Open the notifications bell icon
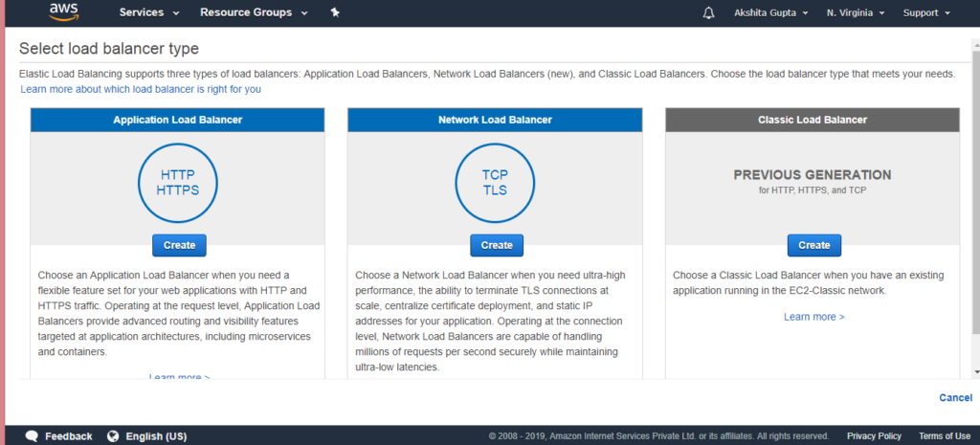 pyautogui.click(x=709, y=13)
